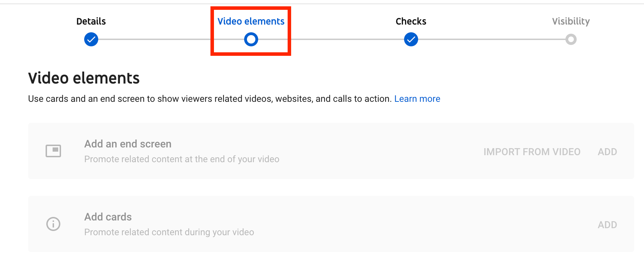The image size is (644, 271).
Task: Open the Visibility step label
Action: (571, 21)
